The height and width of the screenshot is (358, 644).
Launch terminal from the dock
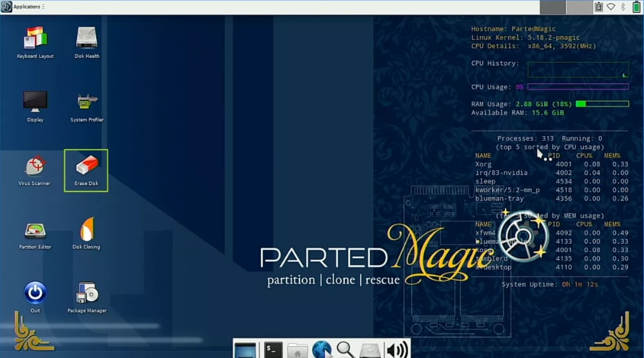(x=273, y=350)
